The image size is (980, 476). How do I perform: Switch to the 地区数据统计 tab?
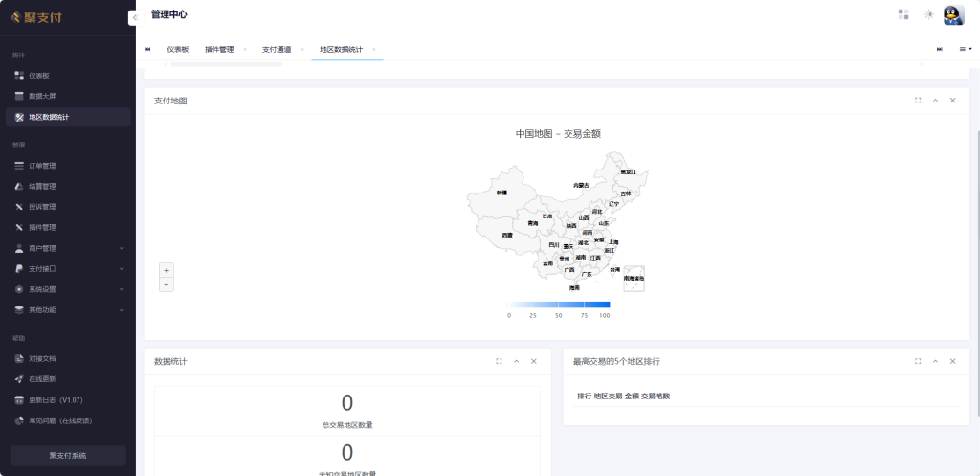[x=341, y=50]
